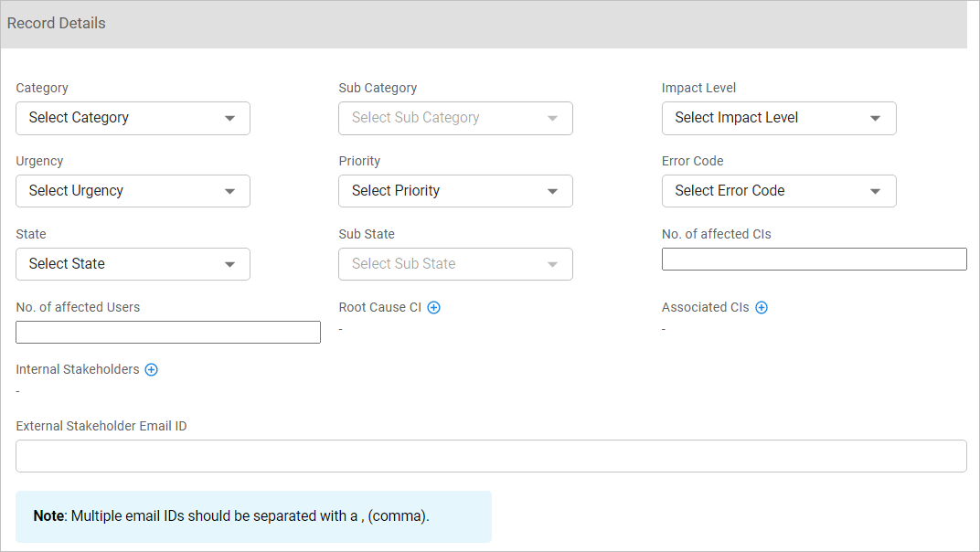
Task: Click the Associated CIs label text
Action: click(x=705, y=308)
